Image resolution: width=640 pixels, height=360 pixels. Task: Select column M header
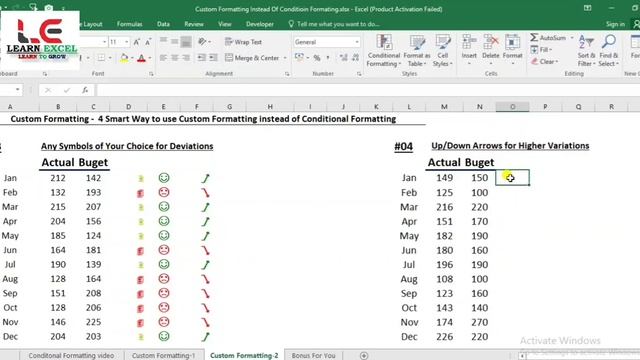pyautogui.click(x=444, y=107)
